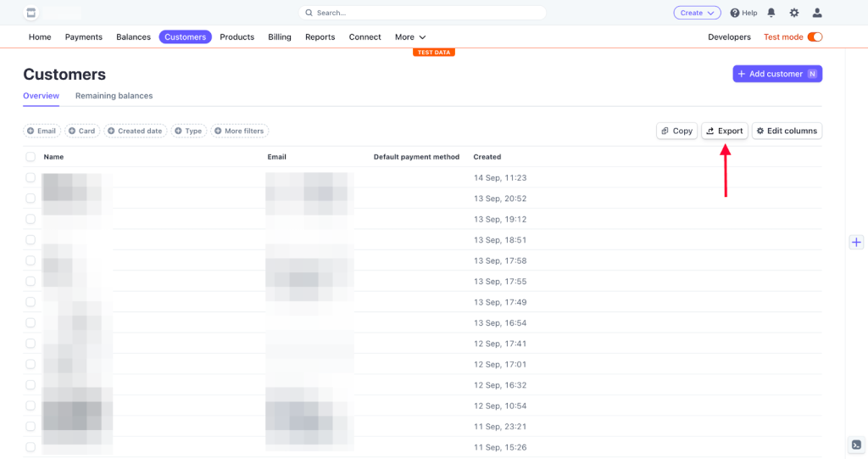Open the terminal shell icon bottom right
The width and height of the screenshot is (868, 459).
(x=856, y=445)
